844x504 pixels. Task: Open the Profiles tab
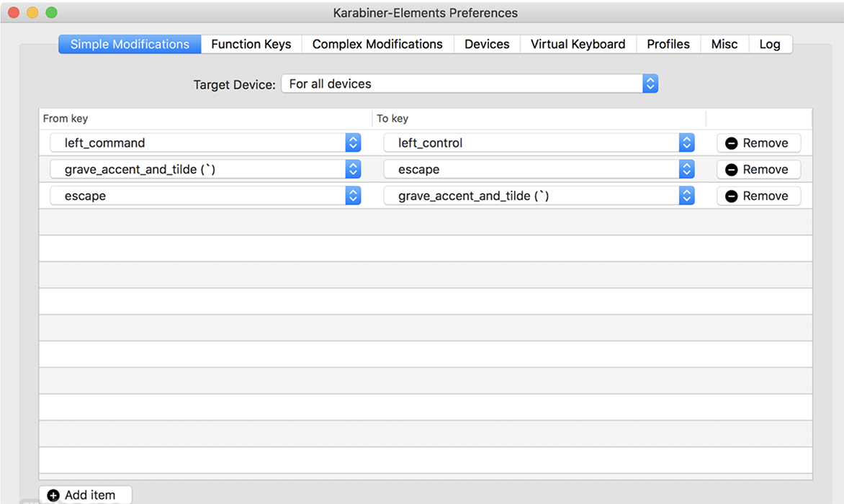tap(668, 44)
